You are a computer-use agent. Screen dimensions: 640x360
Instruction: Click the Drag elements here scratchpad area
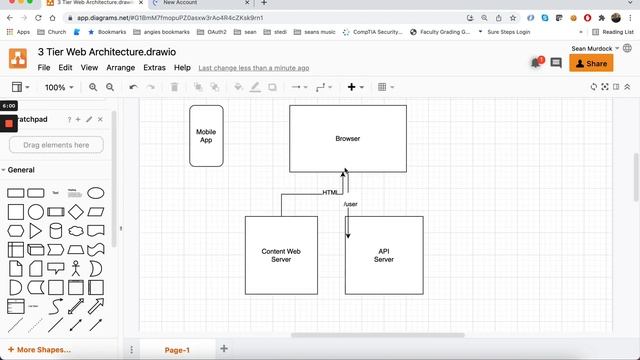[x=56, y=145]
